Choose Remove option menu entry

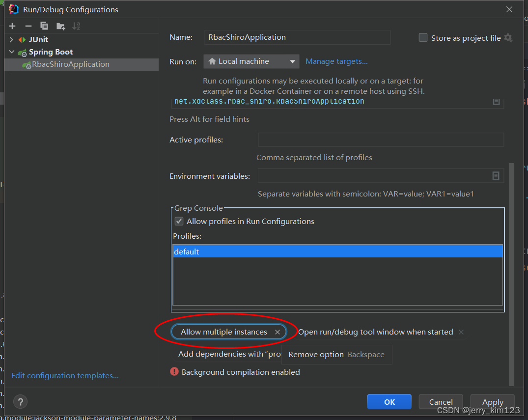pyautogui.click(x=337, y=354)
